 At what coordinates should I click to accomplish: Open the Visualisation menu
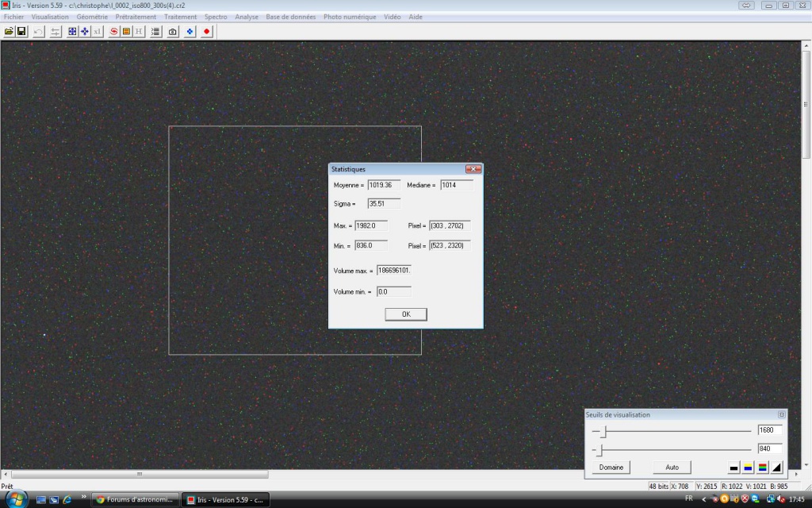pyautogui.click(x=50, y=17)
